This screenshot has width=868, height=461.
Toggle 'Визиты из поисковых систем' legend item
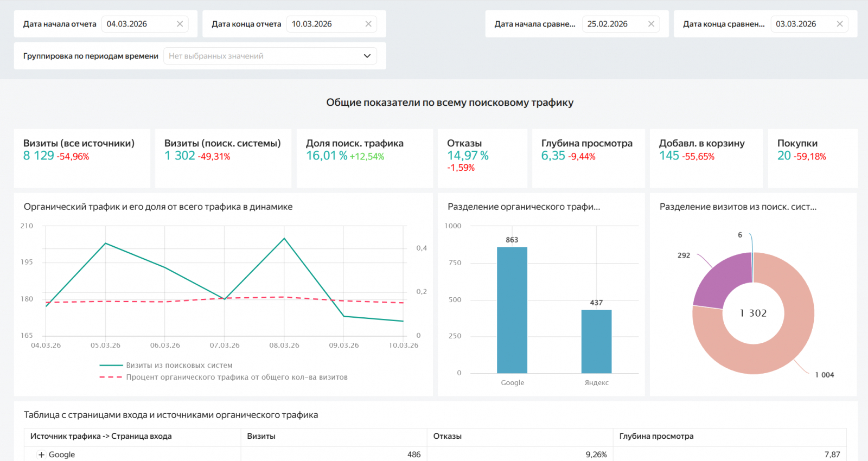tap(179, 366)
